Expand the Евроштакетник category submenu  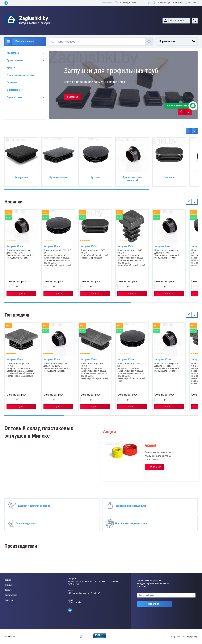pos(43,97)
